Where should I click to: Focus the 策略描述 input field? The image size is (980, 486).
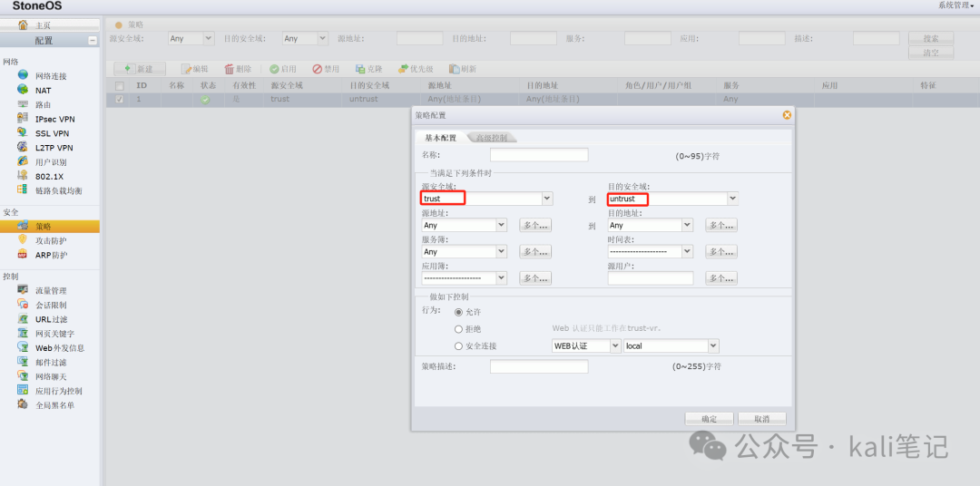click(539, 366)
